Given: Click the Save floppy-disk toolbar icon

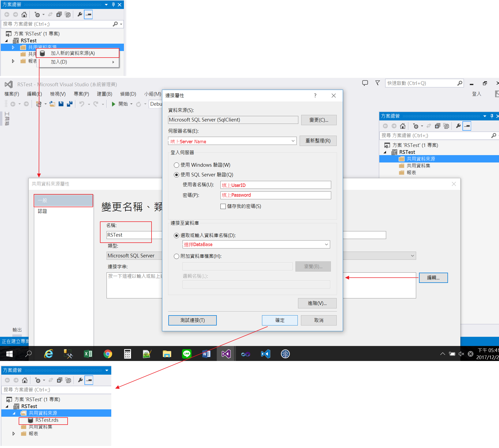Looking at the screenshot, I should point(61,104).
